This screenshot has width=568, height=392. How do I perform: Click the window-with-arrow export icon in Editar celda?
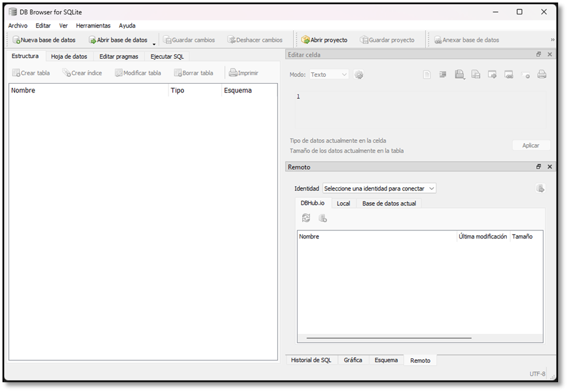(492, 75)
